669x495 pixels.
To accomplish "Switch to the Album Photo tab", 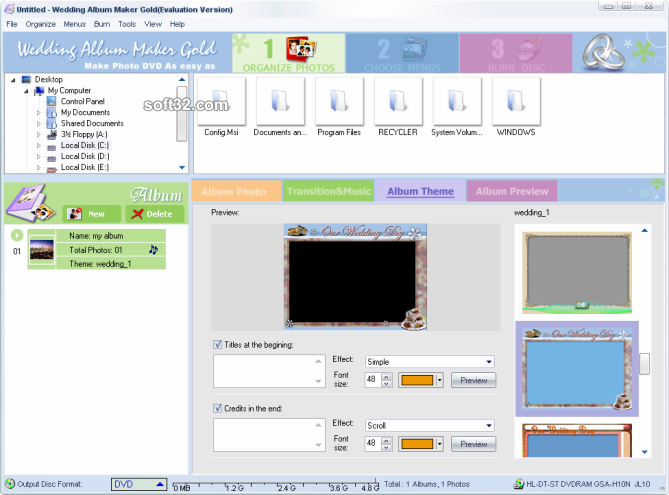I will [x=236, y=191].
